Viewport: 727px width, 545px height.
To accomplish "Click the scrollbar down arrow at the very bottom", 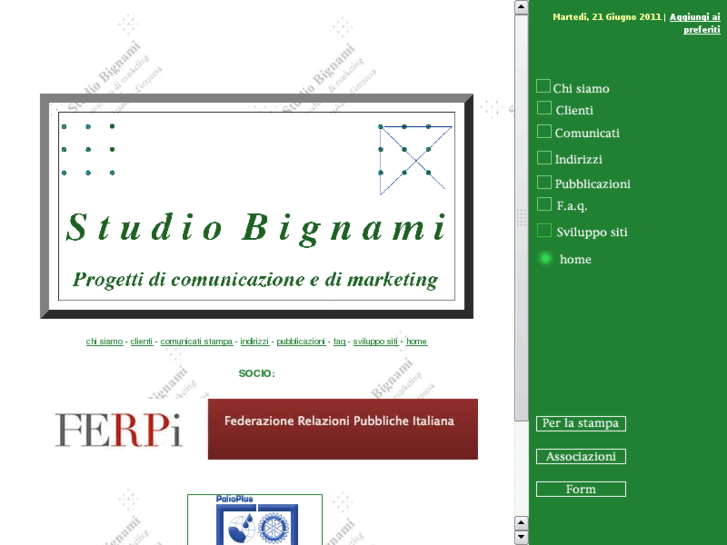I will (x=521, y=537).
